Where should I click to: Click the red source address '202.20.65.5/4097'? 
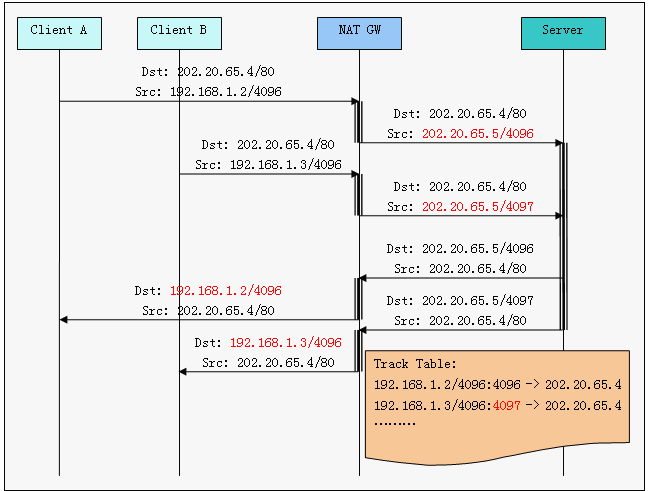click(x=478, y=207)
